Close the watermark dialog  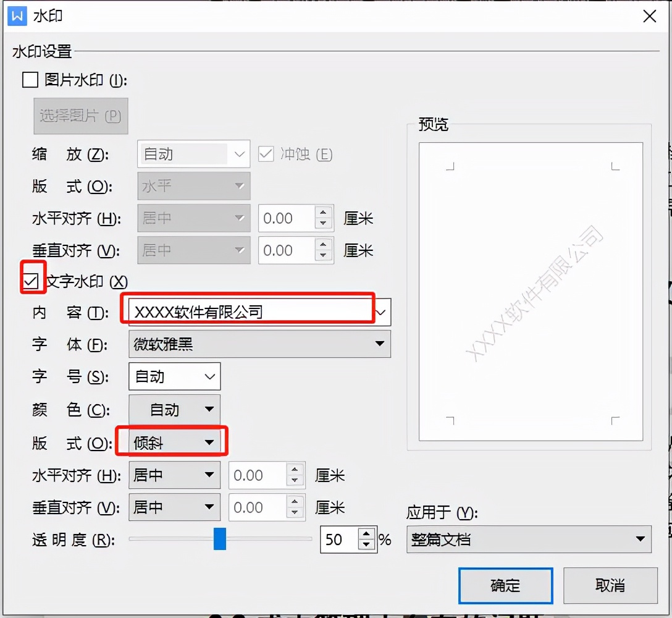650,16
